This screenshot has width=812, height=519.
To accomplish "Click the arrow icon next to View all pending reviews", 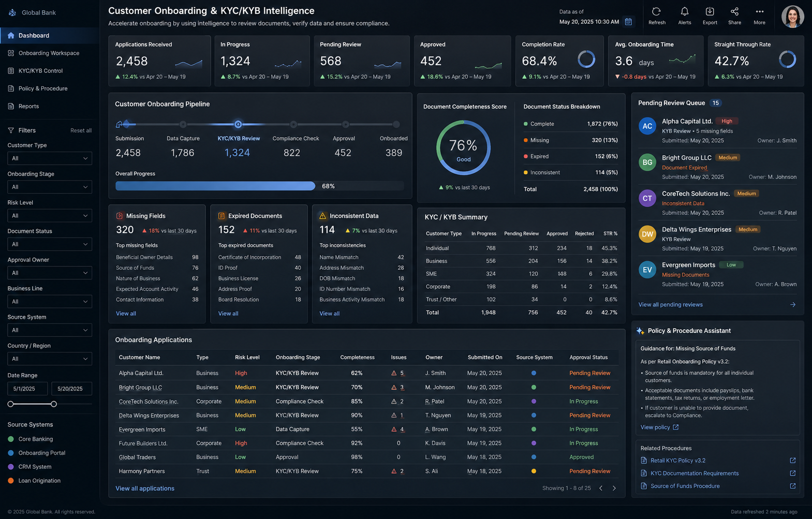I will click(793, 305).
